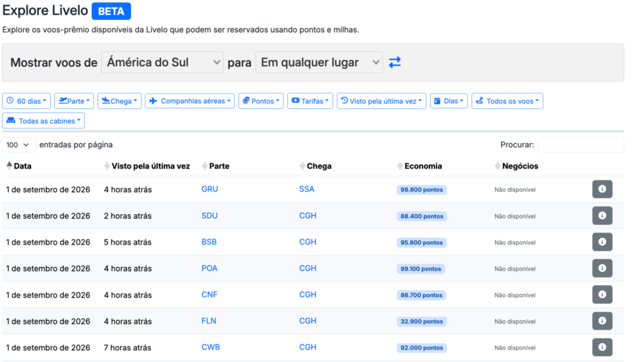Open SSA arrival airport link
This screenshot has width=644, height=362.
tap(307, 189)
